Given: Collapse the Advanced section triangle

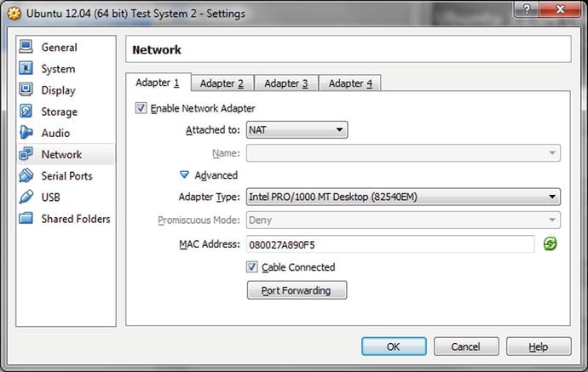Looking at the screenshot, I should coord(184,175).
